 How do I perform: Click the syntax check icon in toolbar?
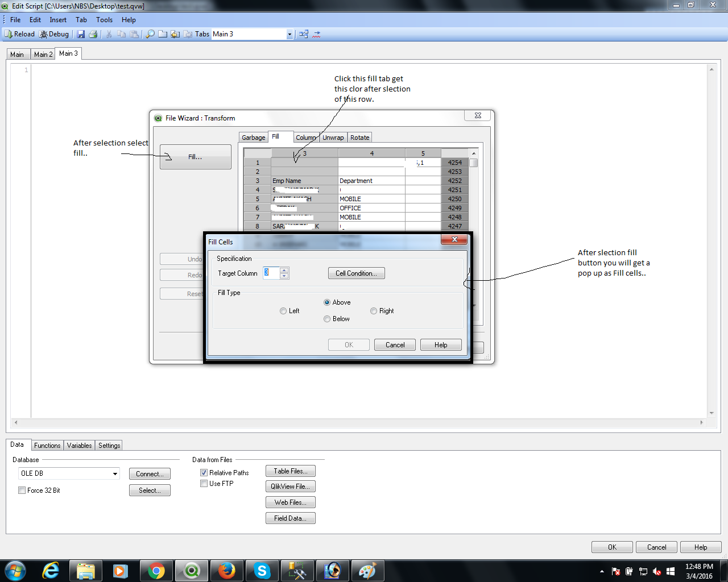click(x=317, y=34)
